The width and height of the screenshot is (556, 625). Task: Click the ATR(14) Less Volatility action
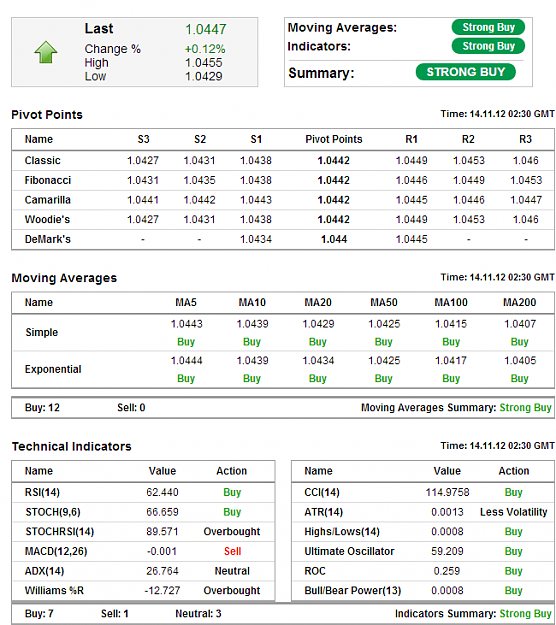tap(513, 512)
